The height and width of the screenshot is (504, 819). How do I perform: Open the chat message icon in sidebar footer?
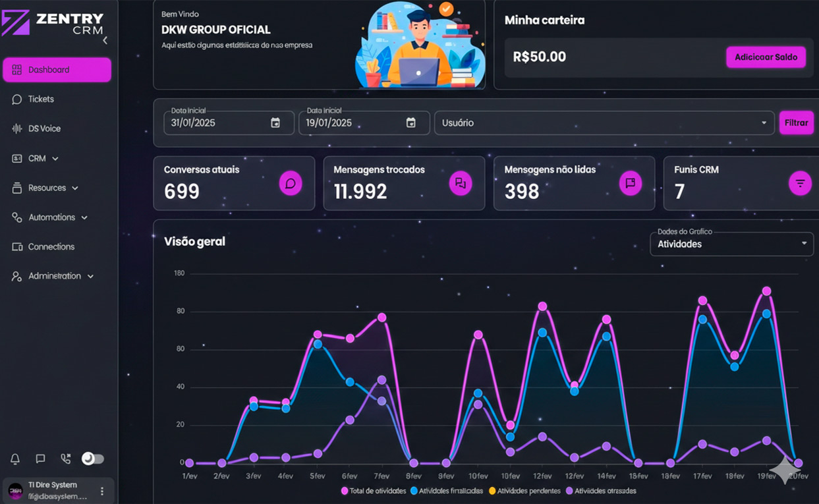coord(40,459)
